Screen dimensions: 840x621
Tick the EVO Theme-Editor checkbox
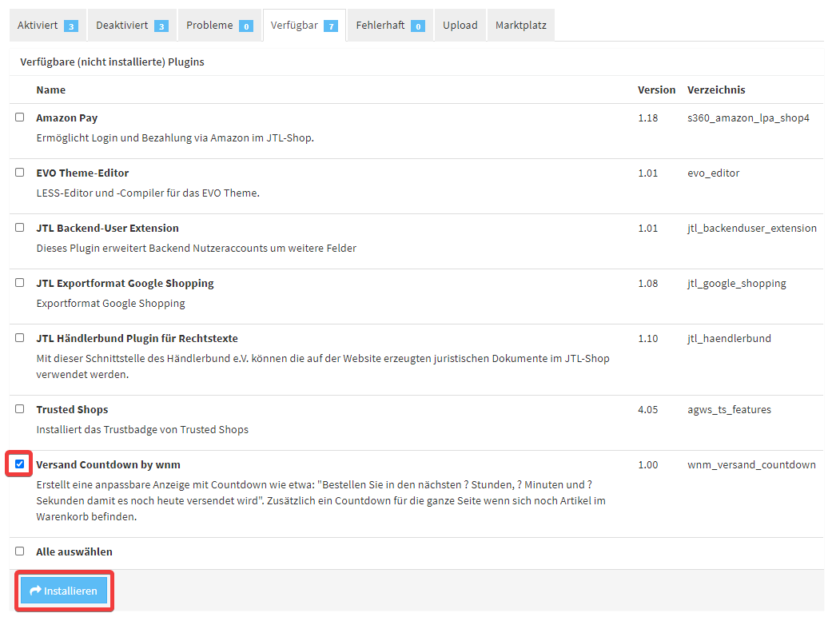[x=20, y=173]
